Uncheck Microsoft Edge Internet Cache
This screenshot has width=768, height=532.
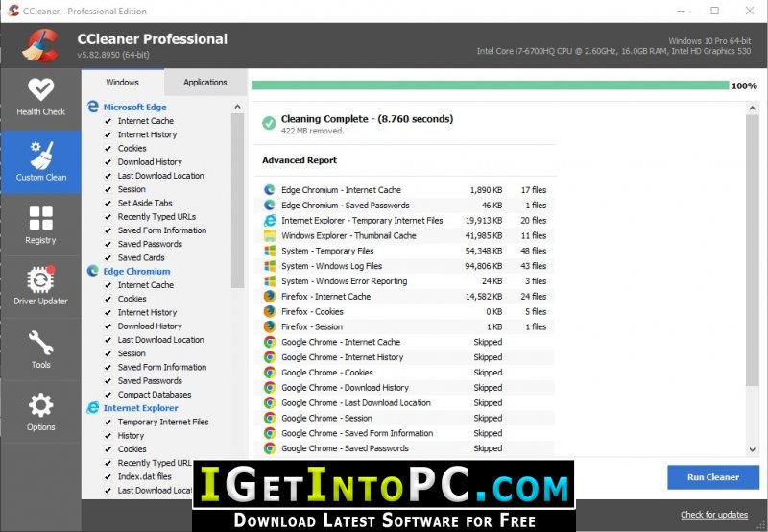[x=108, y=121]
